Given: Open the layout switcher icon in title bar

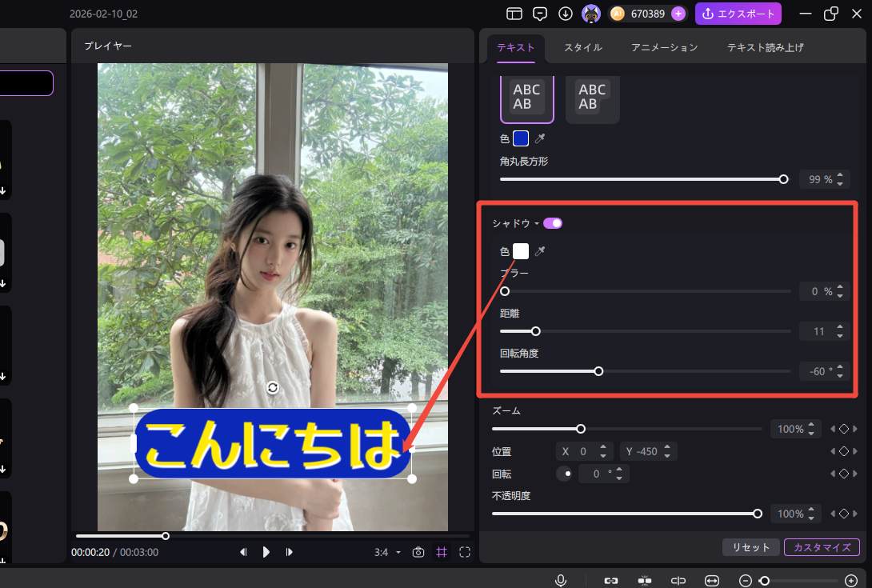Looking at the screenshot, I should [514, 14].
